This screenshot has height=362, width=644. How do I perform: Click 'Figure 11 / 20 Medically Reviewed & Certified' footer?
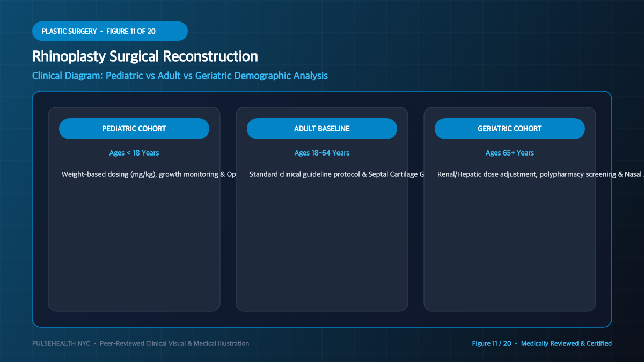pos(542,343)
